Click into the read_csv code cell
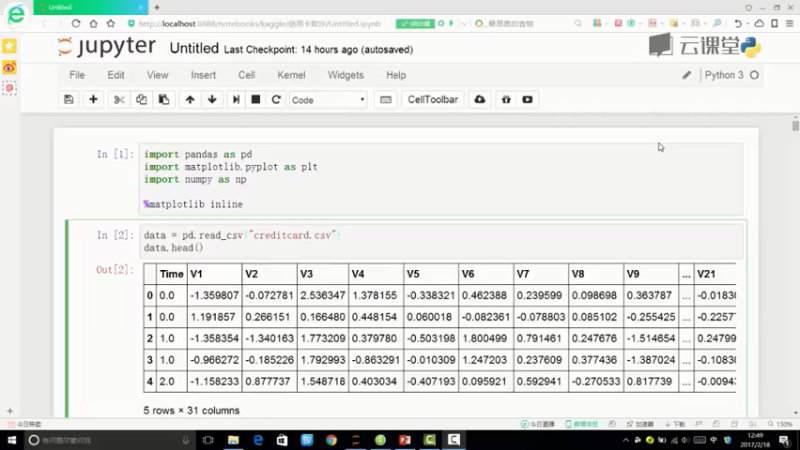Screen dimensions: 800x450 click(441, 241)
